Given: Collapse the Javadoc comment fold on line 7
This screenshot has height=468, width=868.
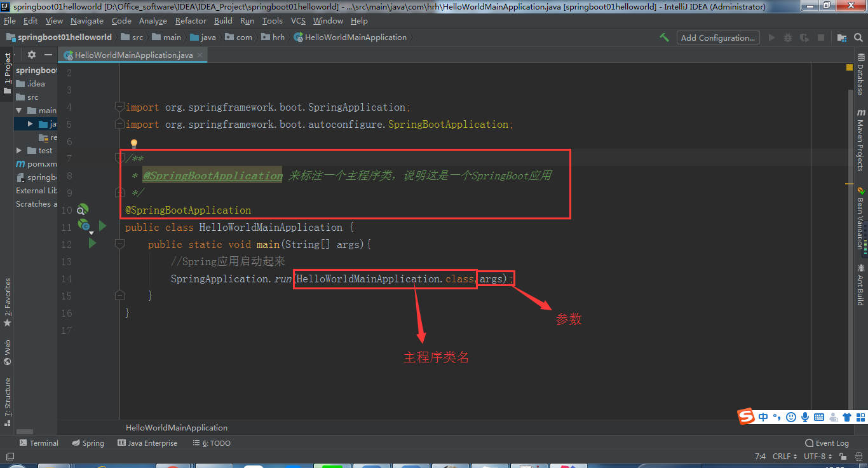Looking at the screenshot, I should (119, 158).
